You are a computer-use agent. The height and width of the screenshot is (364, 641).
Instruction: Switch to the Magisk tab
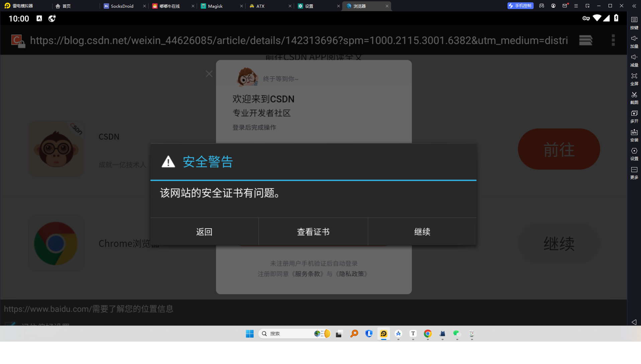point(215,6)
